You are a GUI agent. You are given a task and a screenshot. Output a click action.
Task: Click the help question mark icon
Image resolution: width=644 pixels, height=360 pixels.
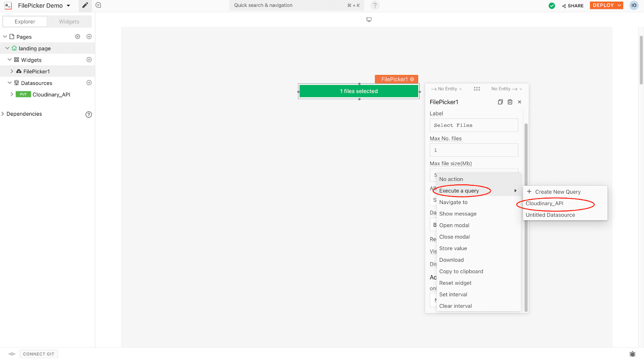pyautogui.click(x=375, y=5)
